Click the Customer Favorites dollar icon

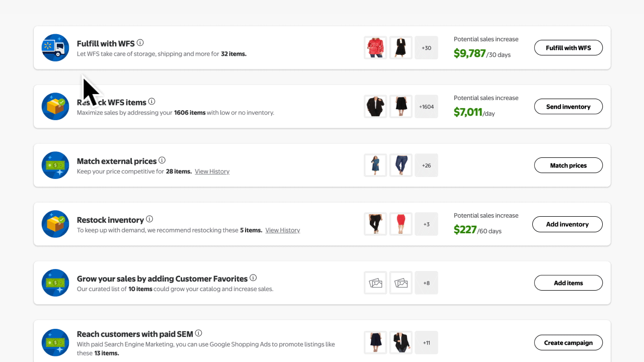pos(55,283)
